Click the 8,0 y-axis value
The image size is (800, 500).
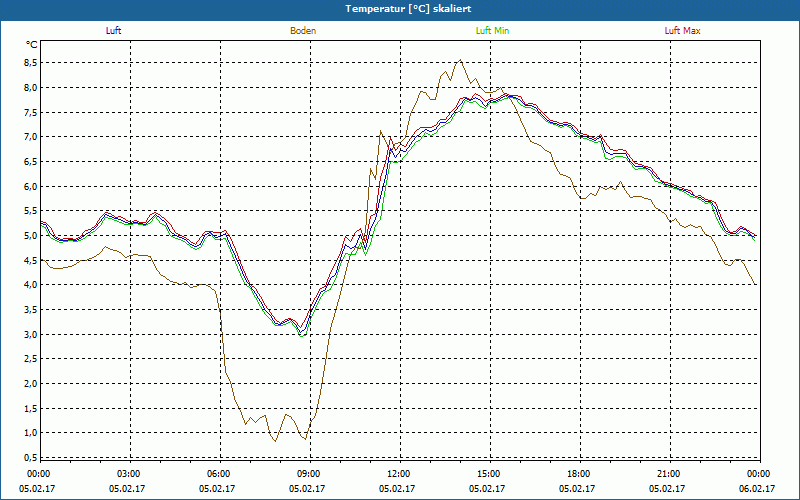click(x=30, y=87)
